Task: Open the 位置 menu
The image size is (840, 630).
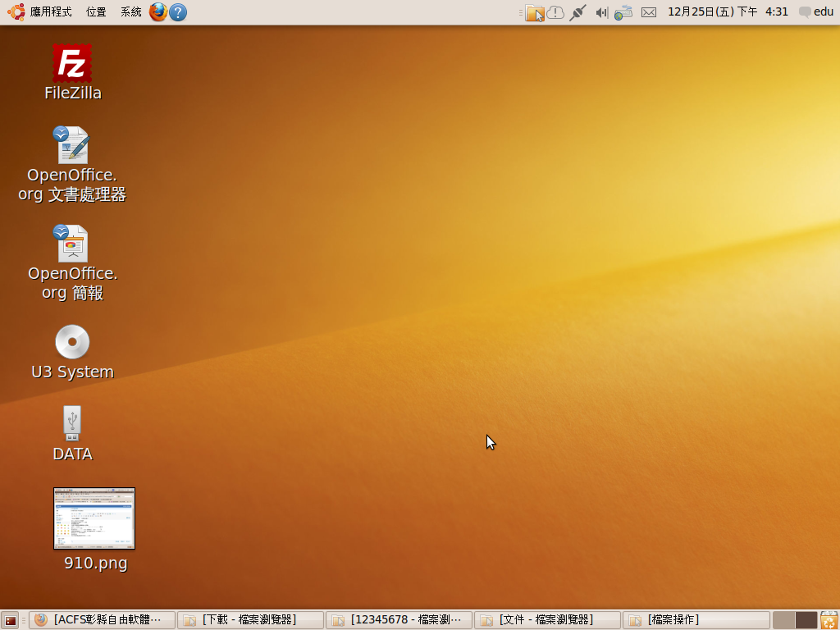Action: tap(96, 12)
